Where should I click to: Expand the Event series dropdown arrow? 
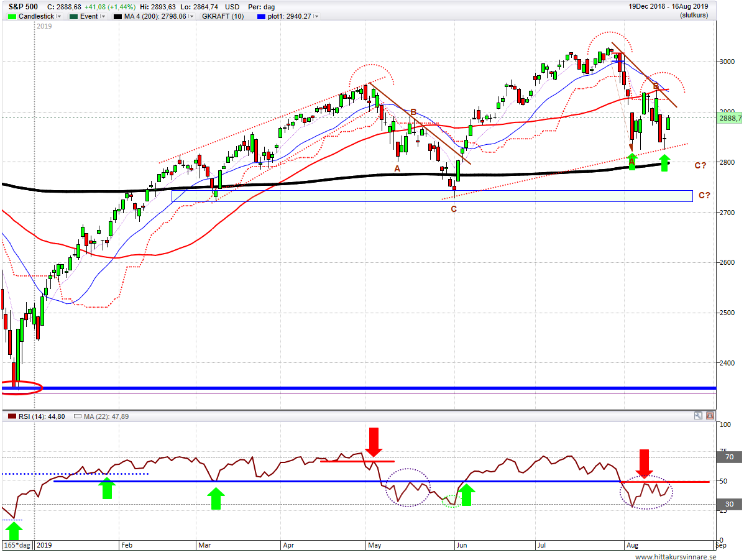tap(103, 16)
